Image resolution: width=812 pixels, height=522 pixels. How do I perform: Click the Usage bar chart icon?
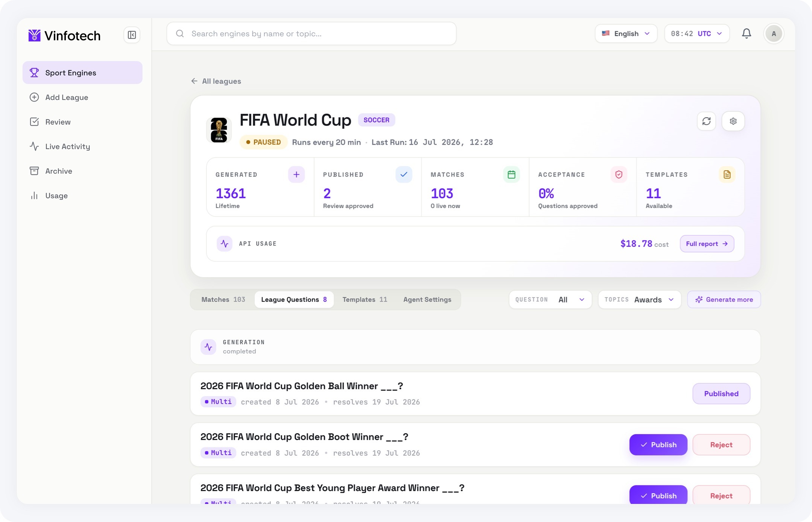34,195
